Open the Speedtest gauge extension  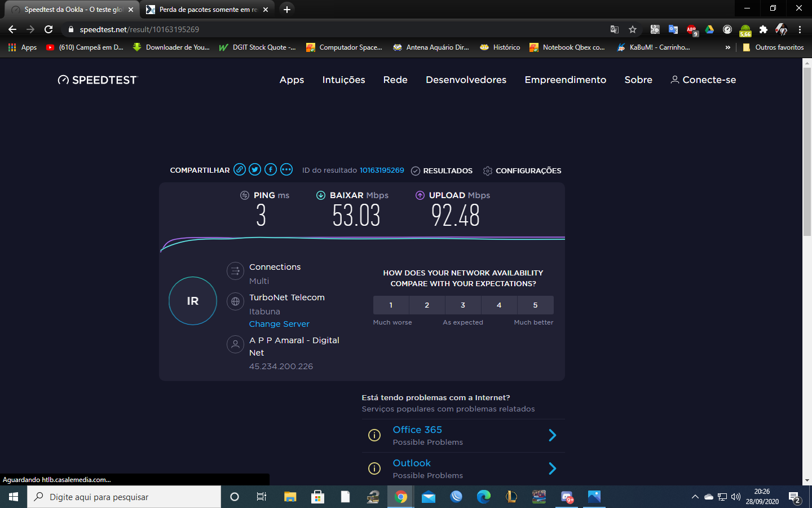coord(727,29)
